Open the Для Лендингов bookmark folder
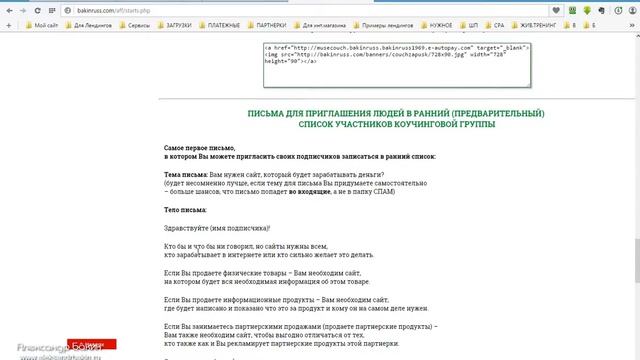Image resolution: width=640 pixels, height=360 pixels. [89, 25]
